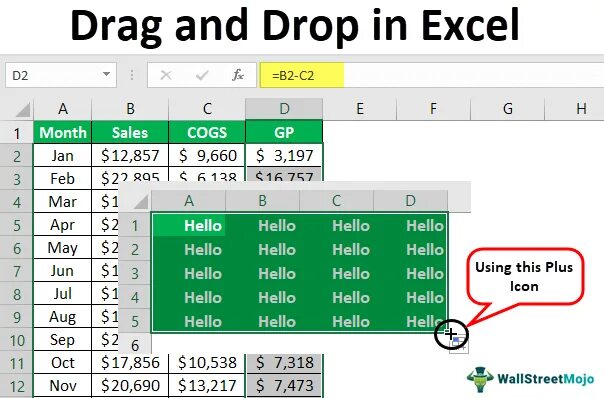Screen dimensions: 604x398
Task: Select the May cell
Action: click(x=63, y=248)
